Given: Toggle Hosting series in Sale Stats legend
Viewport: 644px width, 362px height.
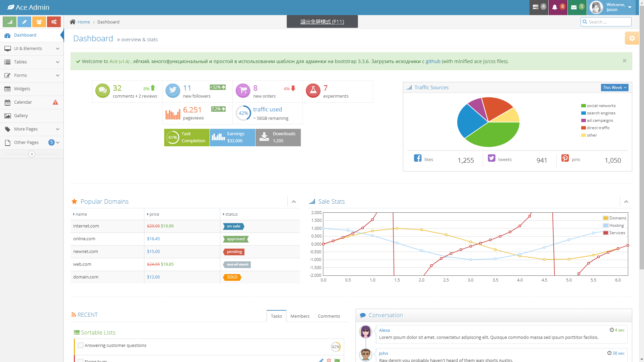Looking at the screenshot, I should point(613,225).
